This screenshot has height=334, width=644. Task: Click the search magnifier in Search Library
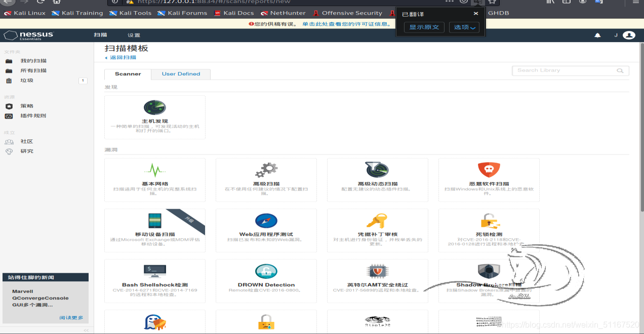point(620,70)
